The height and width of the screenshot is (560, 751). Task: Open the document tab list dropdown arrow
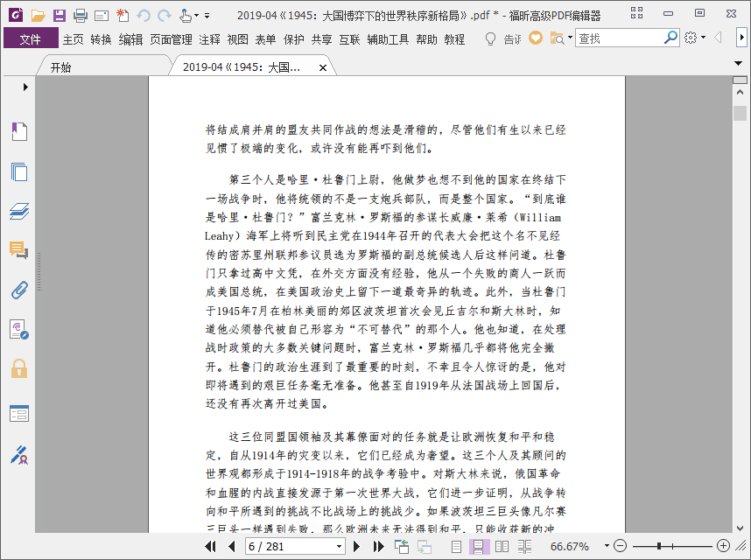click(738, 63)
